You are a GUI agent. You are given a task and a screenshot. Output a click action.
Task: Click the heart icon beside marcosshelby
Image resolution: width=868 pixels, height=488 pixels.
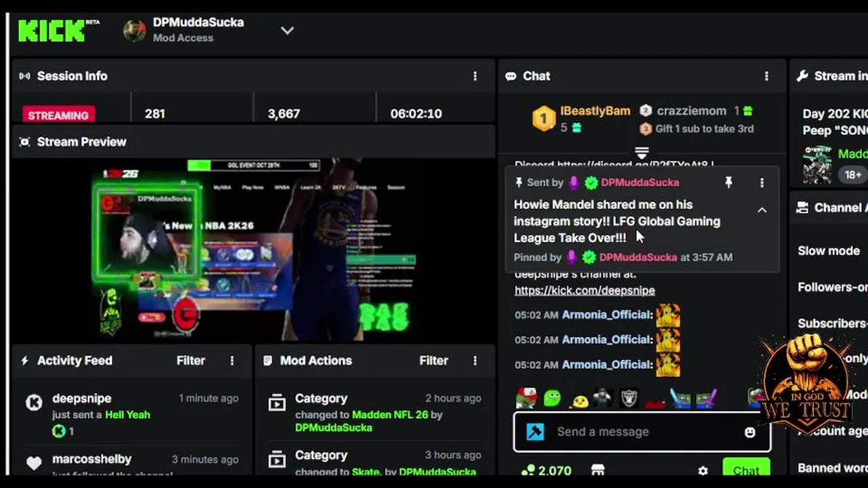coord(34,464)
